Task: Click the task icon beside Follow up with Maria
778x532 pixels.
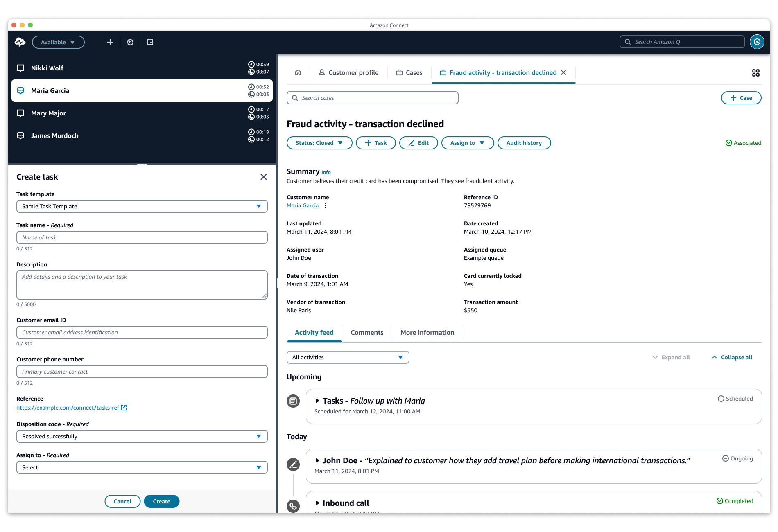Action: 293,401
